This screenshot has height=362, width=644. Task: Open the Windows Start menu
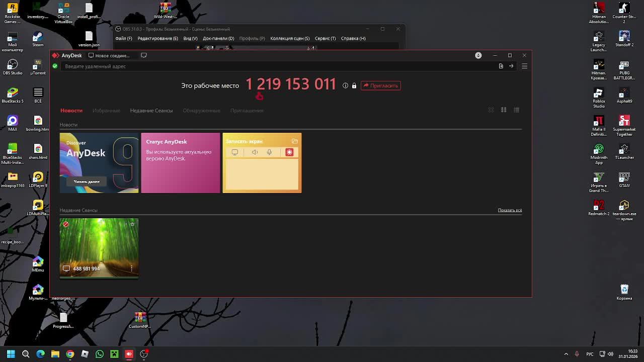click(x=11, y=354)
